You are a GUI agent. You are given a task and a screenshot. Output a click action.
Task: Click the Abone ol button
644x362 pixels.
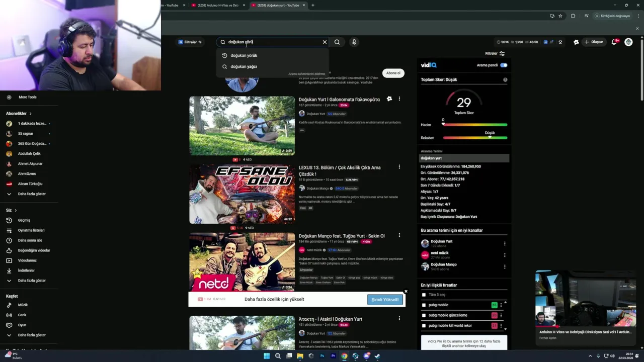(393, 73)
